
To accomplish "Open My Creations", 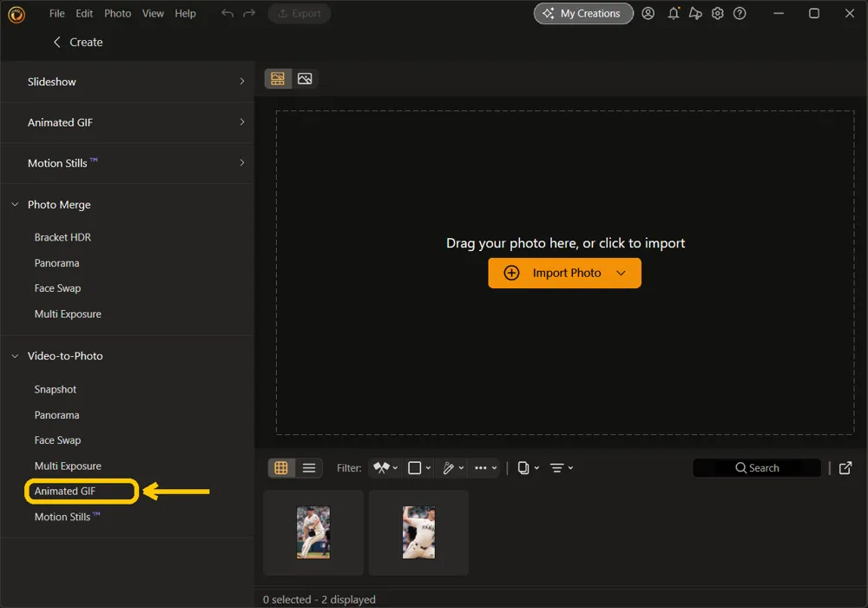I will 583,13.
